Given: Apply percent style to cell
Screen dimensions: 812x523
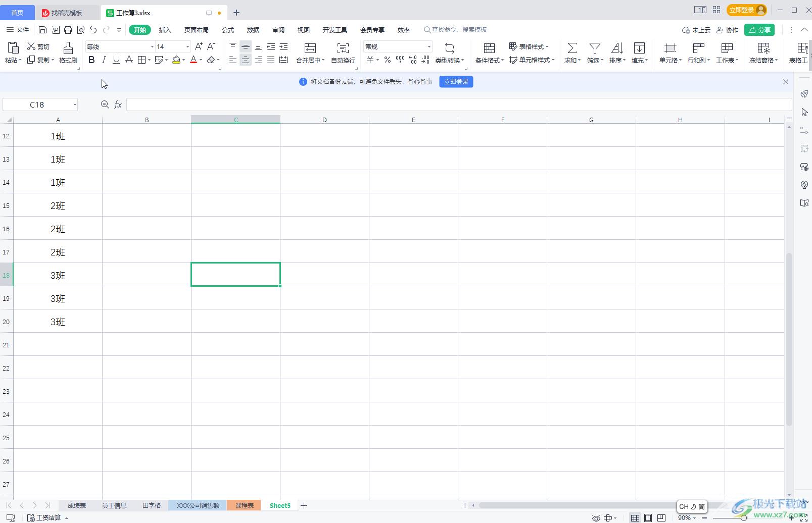Looking at the screenshot, I should coord(388,60).
